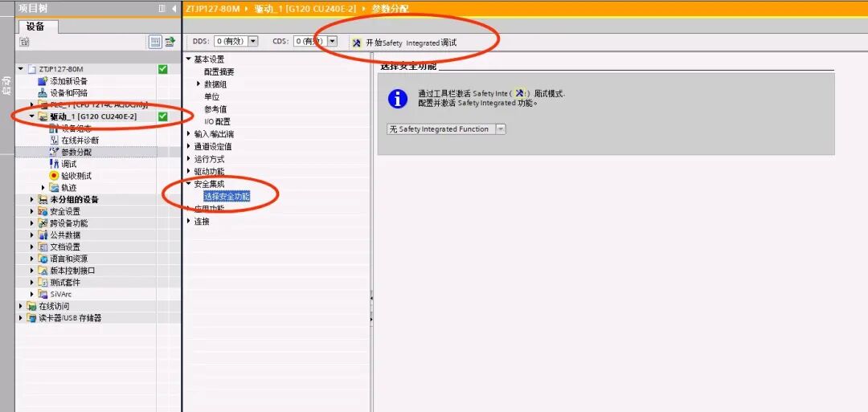868x412 pixels.
Task: Open 设备和网络 via its network icon
Action: pyautogui.click(x=43, y=93)
